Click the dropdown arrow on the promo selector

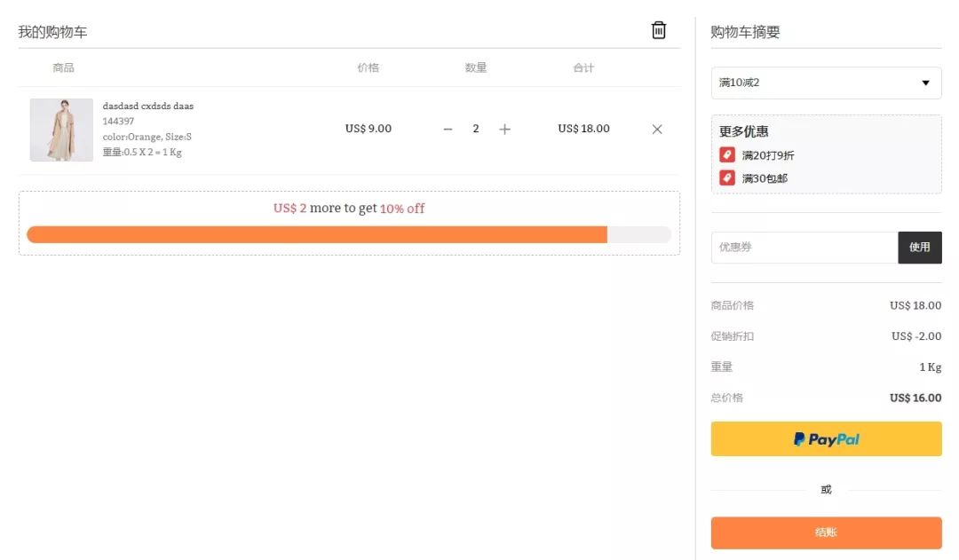925,83
